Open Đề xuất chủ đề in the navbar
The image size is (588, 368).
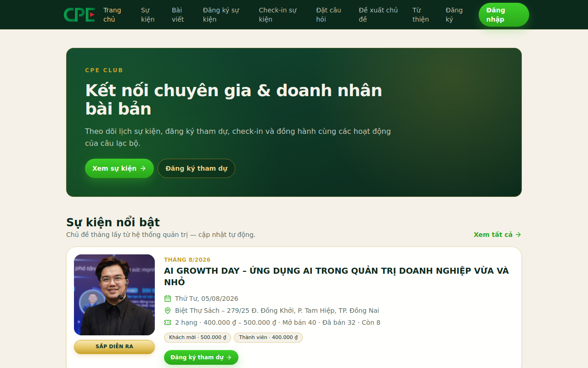(x=379, y=15)
